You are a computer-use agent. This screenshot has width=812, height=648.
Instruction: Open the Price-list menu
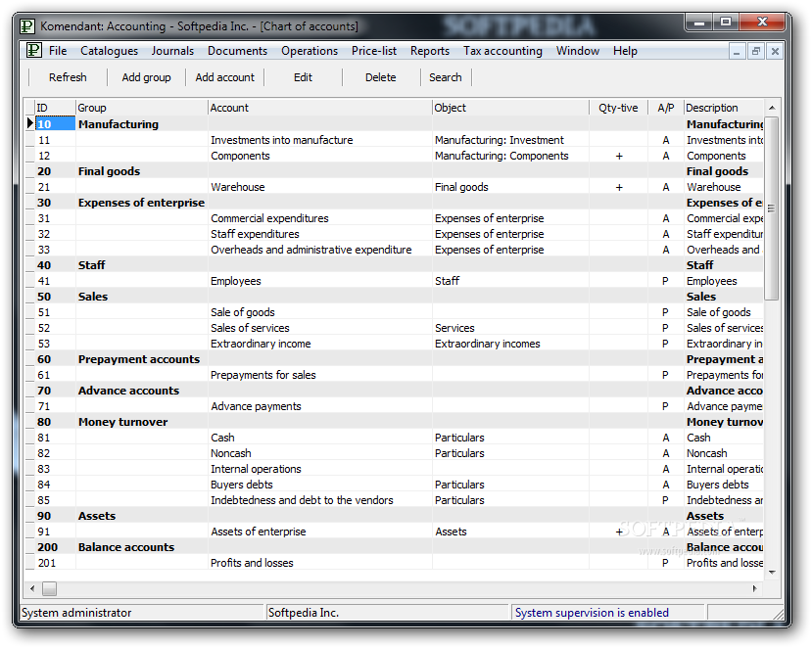click(374, 51)
